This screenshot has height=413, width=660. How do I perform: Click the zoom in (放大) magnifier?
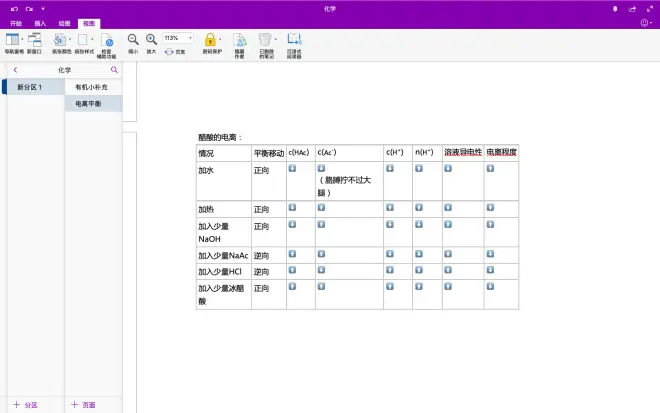click(x=151, y=41)
